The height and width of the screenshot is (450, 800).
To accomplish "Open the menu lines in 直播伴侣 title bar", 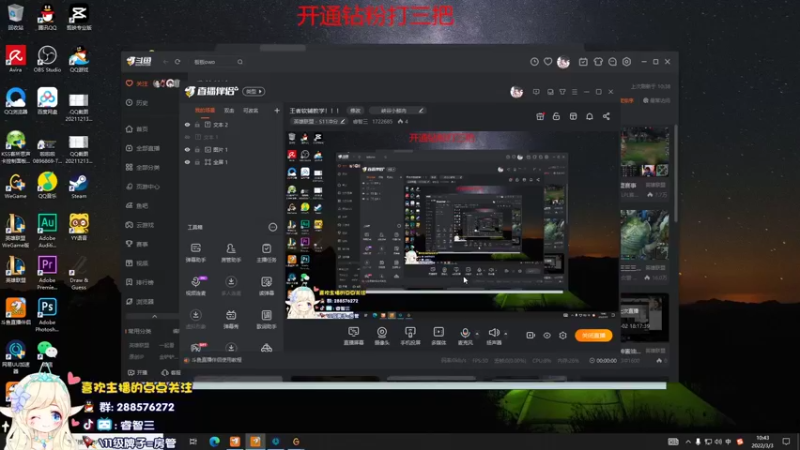I will point(574,92).
